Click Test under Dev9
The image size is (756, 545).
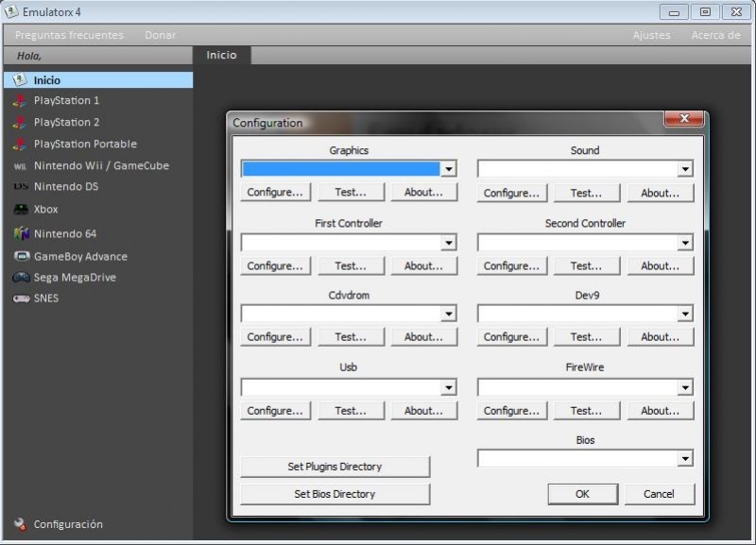click(x=586, y=337)
